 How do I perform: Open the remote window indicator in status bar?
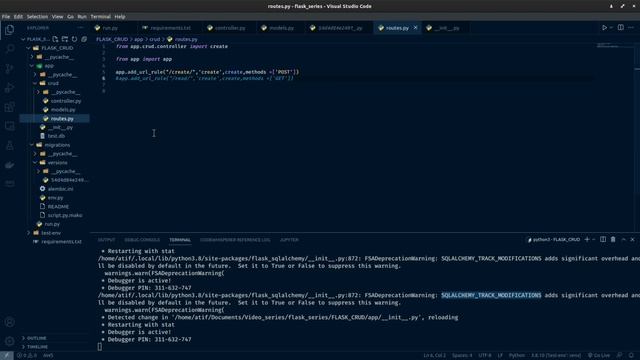point(7,356)
